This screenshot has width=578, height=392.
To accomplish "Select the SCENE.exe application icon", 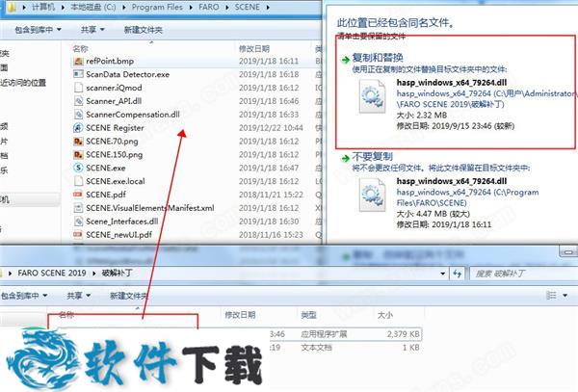I will tap(78, 168).
